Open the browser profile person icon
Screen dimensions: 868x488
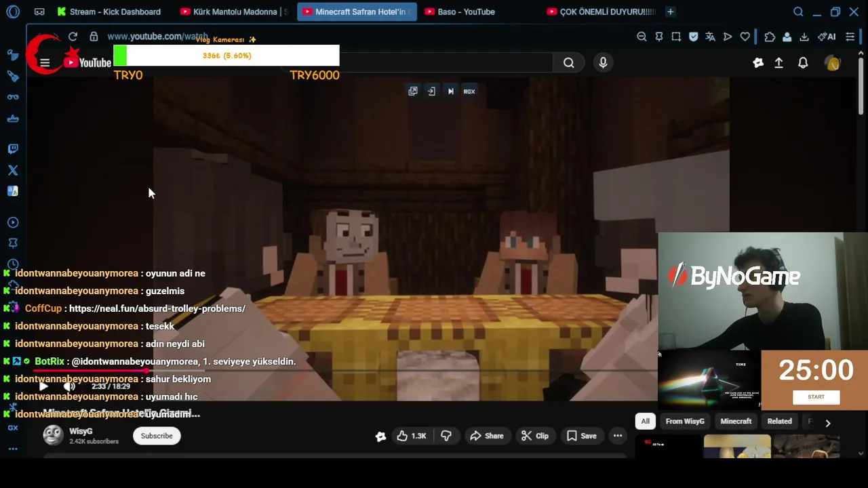pos(787,37)
